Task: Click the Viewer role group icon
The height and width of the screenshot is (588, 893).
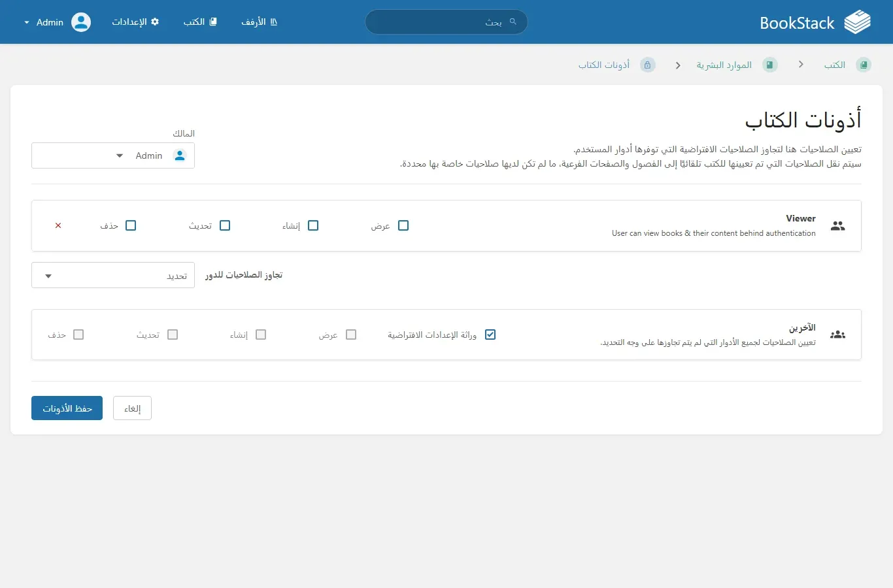Action: click(x=838, y=225)
